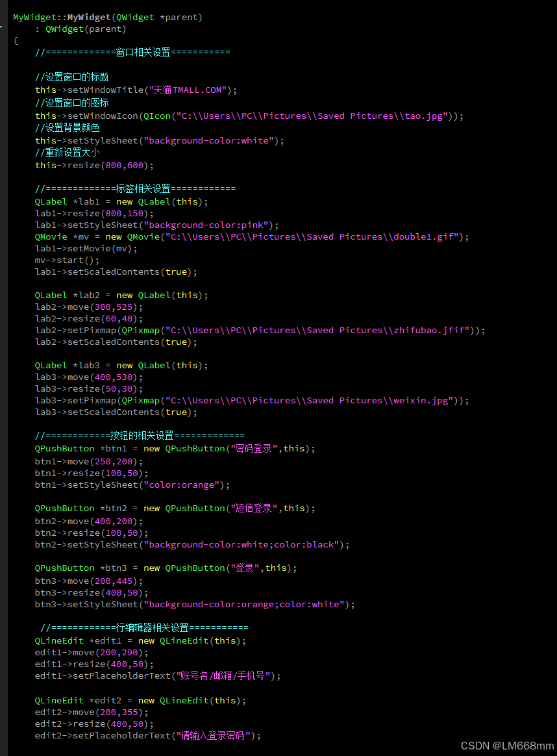Click the QPushButton *btn3 "登录" line
The image size is (557, 756).
[x=166, y=568]
